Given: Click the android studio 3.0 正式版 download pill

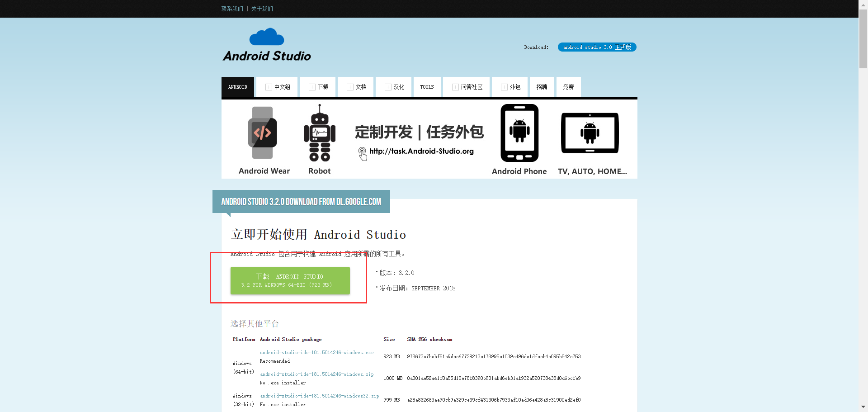Looking at the screenshot, I should point(597,47).
